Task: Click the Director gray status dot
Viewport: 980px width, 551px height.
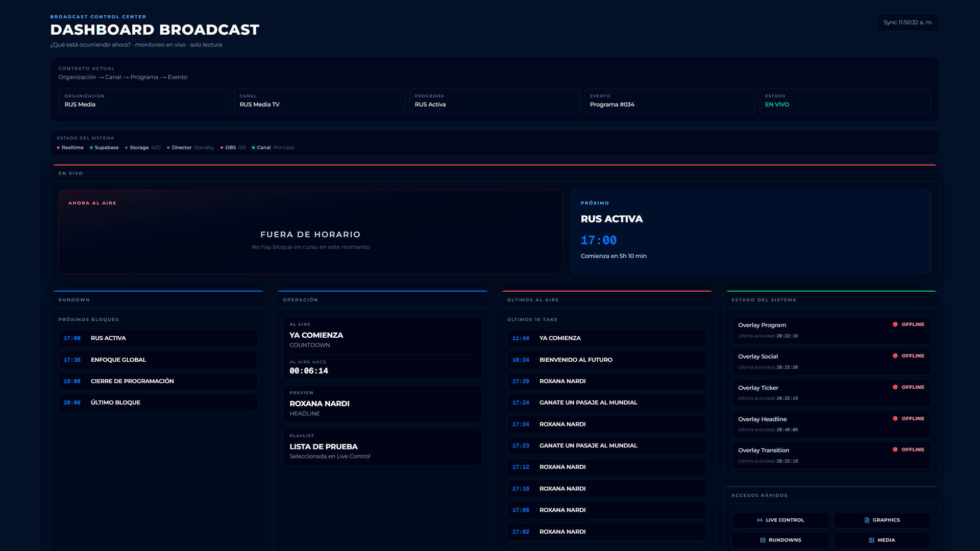Action: (168, 147)
